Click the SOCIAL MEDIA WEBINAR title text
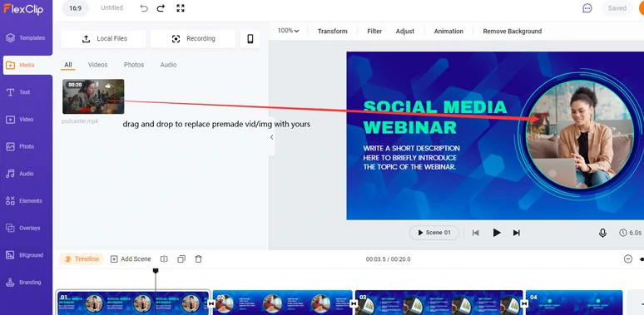Viewport: 644px width, 315px height. click(x=435, y=117)
